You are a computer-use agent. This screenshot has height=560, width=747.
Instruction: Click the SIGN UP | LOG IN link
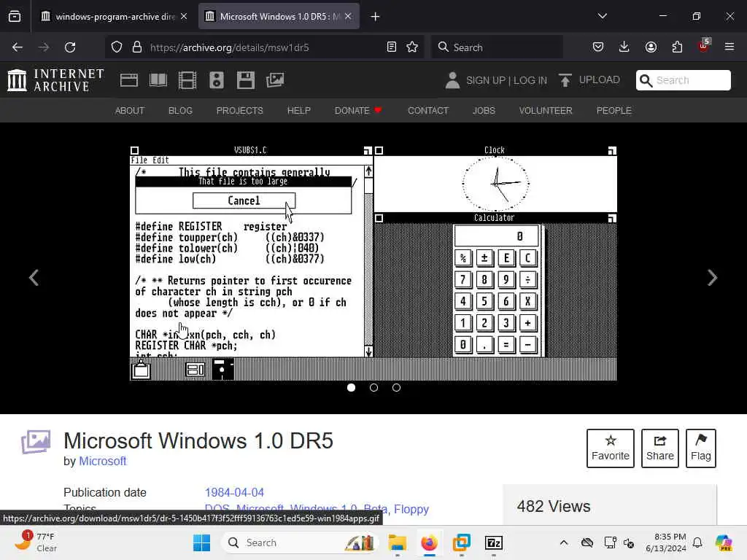(x=506, y=80)
